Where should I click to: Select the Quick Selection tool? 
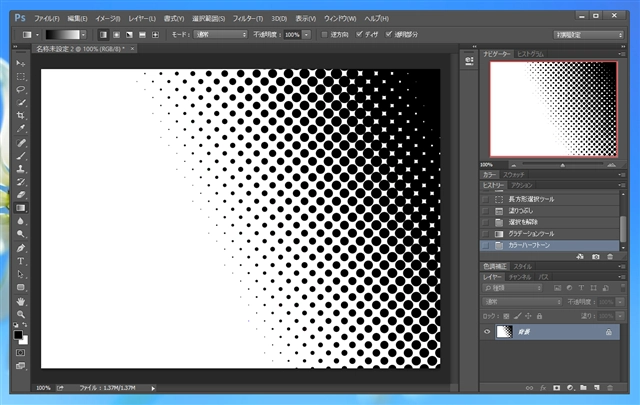coord(20,102)
